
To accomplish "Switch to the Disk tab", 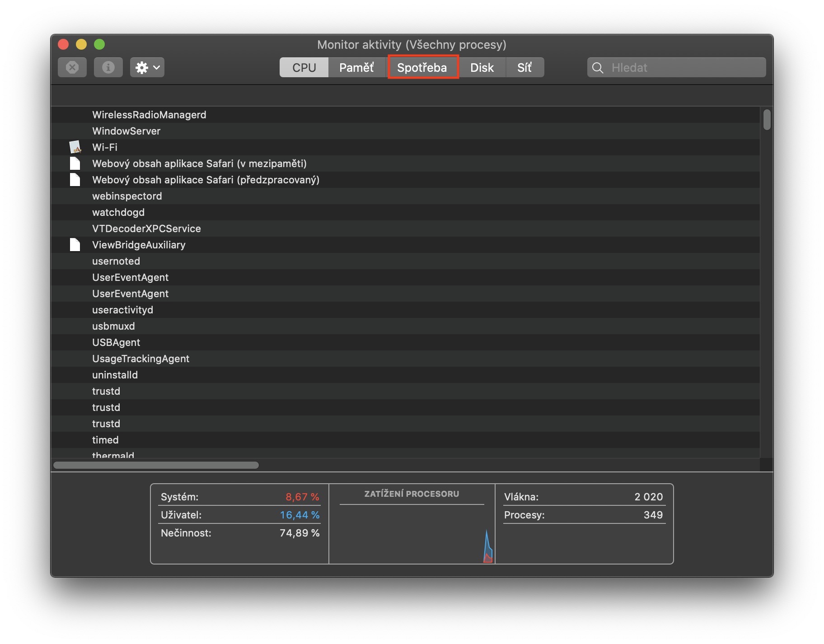I will pos(482,67).
